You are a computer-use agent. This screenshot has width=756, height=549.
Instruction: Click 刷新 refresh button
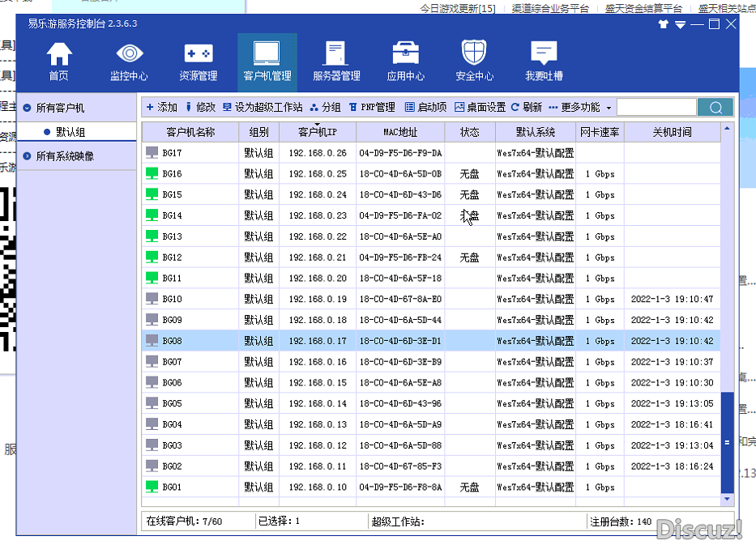(x=527, y=107)
